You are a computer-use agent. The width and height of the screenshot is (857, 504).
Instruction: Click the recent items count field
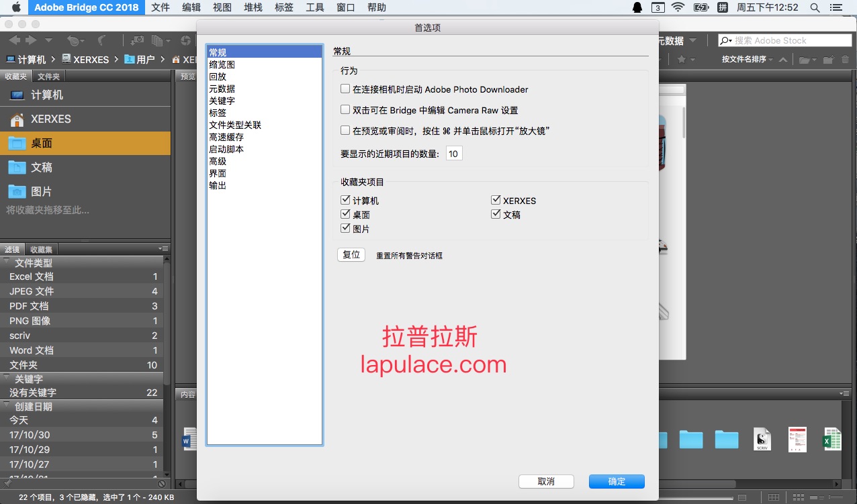coord(454,154)
